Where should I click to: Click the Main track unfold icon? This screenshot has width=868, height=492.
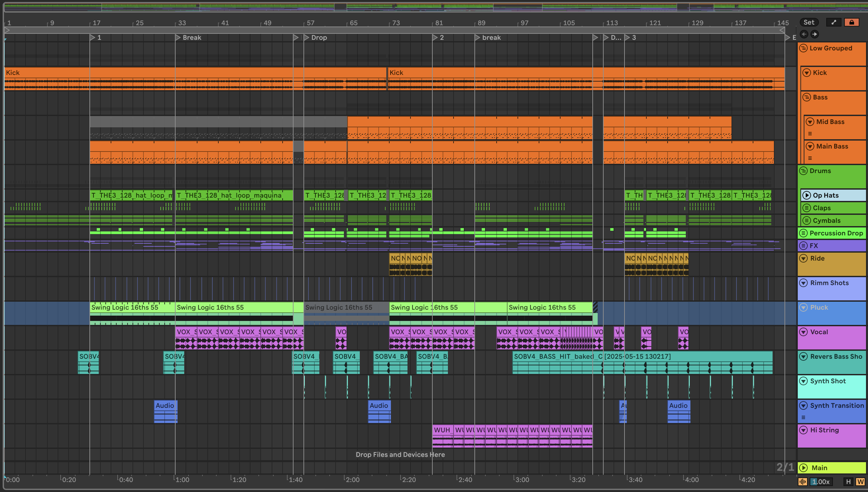pos(803,468)
